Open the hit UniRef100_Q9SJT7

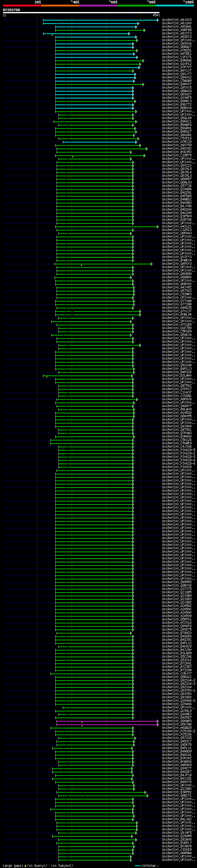point(177,74)
